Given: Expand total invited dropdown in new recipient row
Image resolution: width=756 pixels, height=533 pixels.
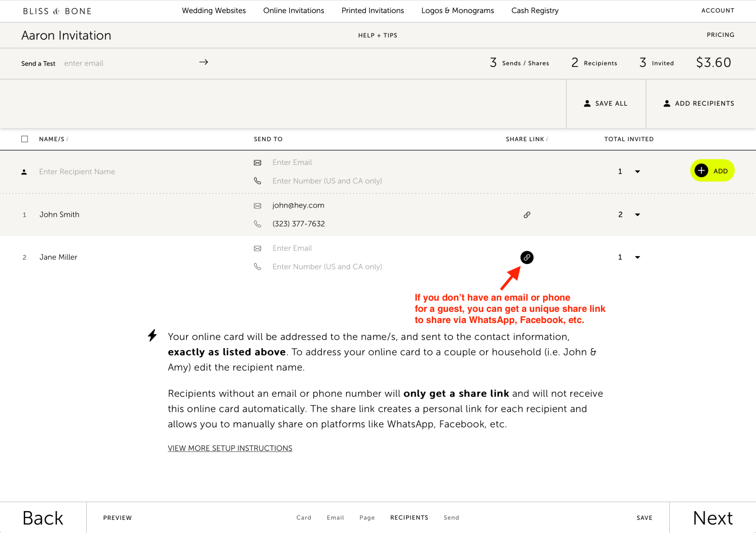Looking at the screenshot, I should click(x=637, y=172).
